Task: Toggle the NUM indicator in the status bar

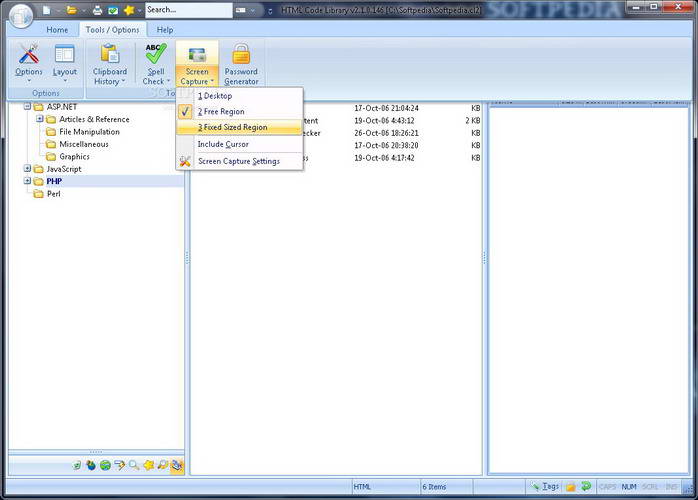Action: [x=629, y=487]
